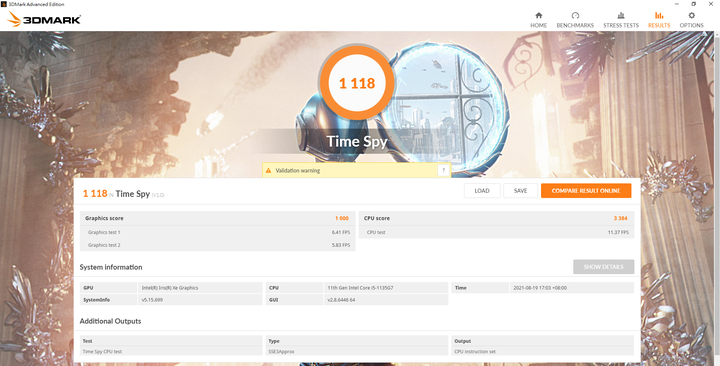Click the time value 2021-08-19 17:03
Viewport: 720px width, 366px height.
[540, 288]
